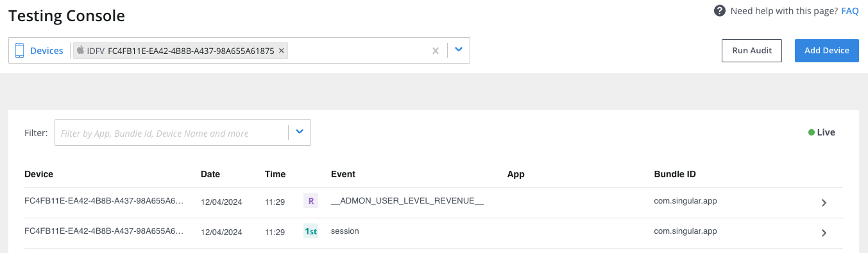Click the Filter by App input field
The image size is (868, 253).
[x=172, y=133]
